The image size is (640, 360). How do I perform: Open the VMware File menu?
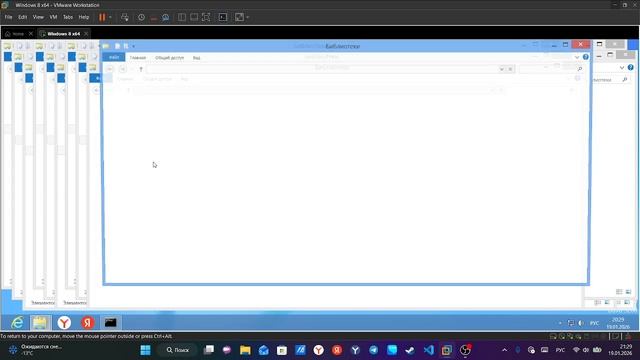8,17
